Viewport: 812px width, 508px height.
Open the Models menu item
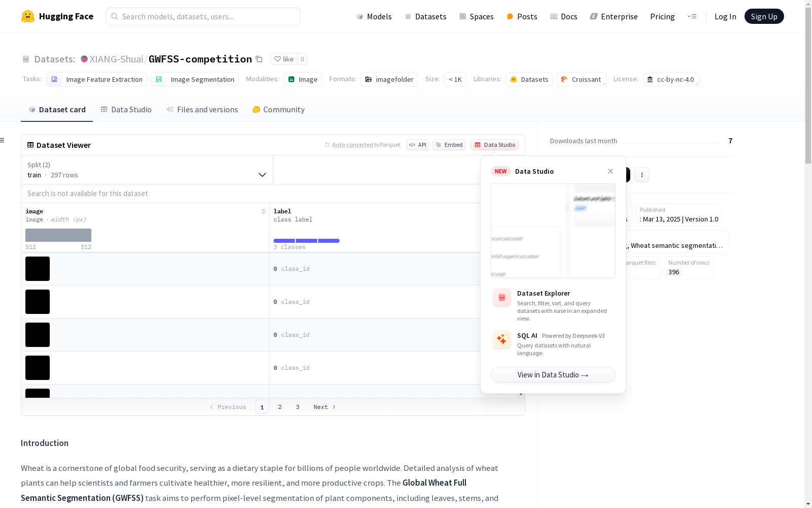(x=374, y=16)
